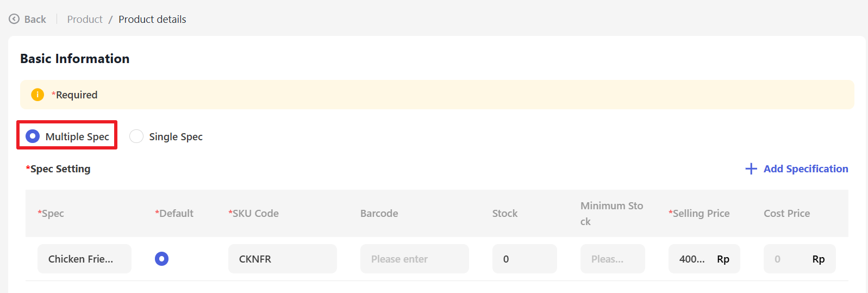Focus the Barcode input field

coord(414,259)
